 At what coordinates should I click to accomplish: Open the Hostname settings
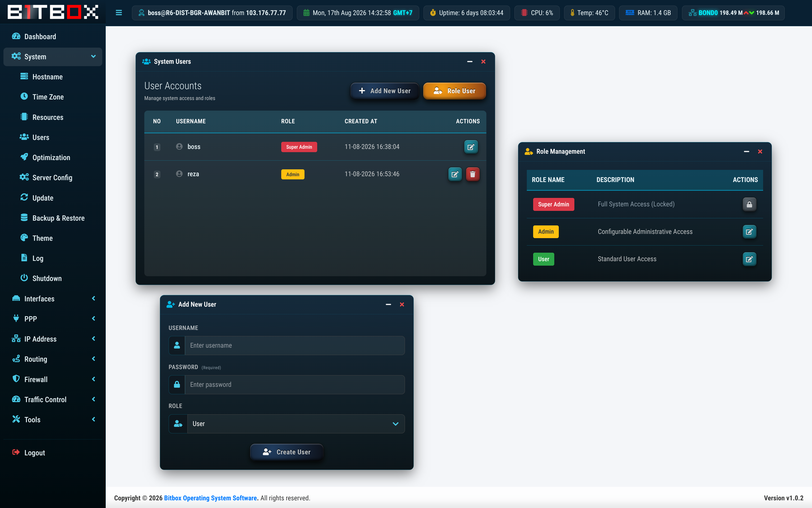pos(53,77)
